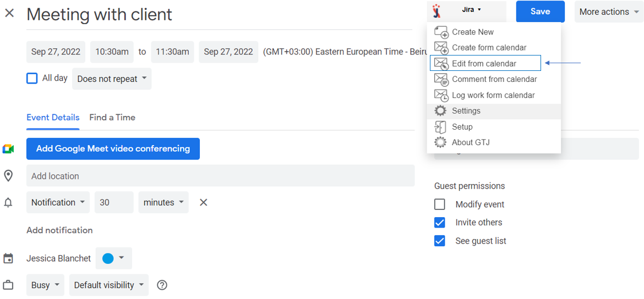The height and width of the screenshot is (299, 644).
Task: Click the Log work form calendar icon
Action: (x=441, y=95)
